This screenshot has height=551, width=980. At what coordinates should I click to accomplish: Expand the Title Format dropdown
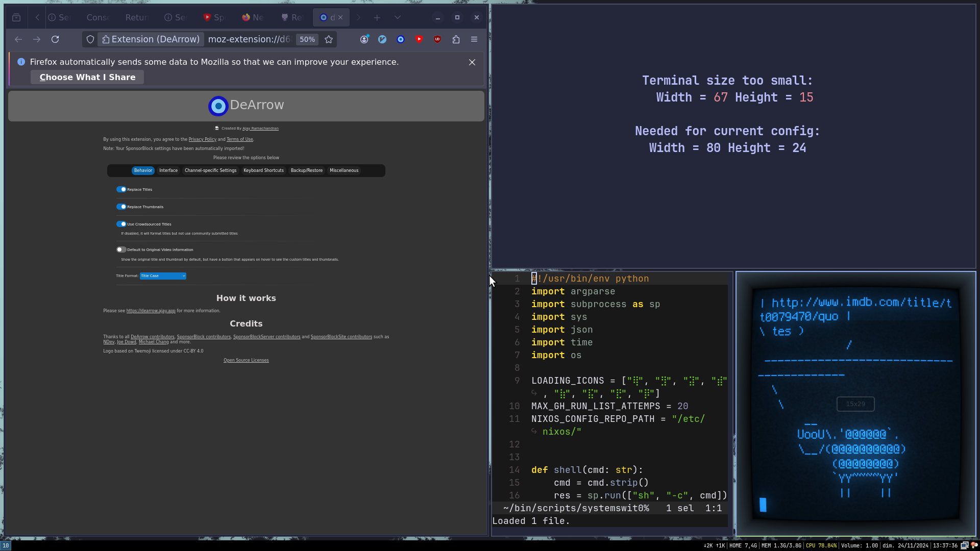click(x=163, y=276)
